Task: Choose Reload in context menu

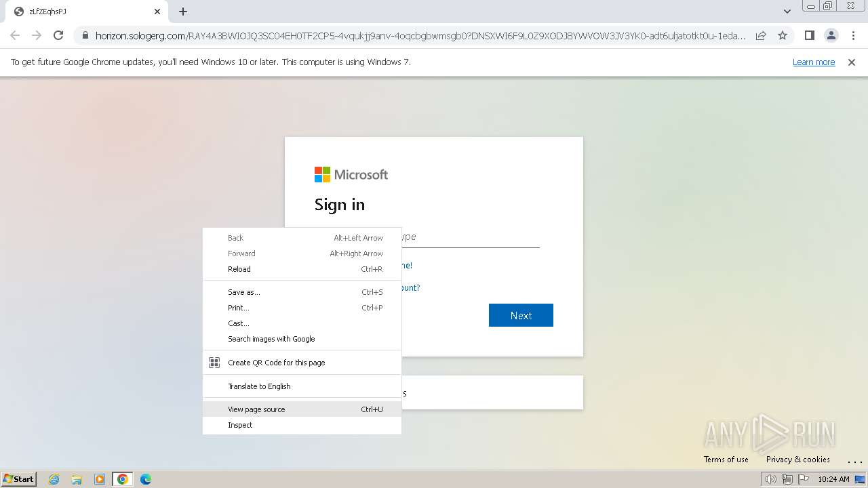Action: coord(302,269)
